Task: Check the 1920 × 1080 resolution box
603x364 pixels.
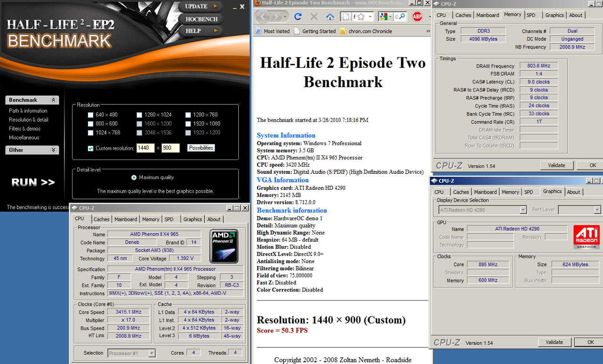Action: (188, 124)
